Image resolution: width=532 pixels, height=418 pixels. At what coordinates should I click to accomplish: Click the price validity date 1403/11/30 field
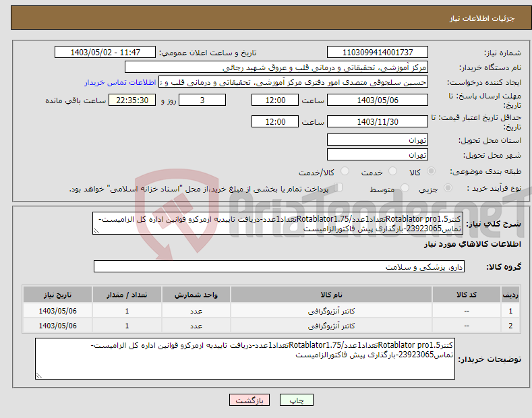click(378, 121)
